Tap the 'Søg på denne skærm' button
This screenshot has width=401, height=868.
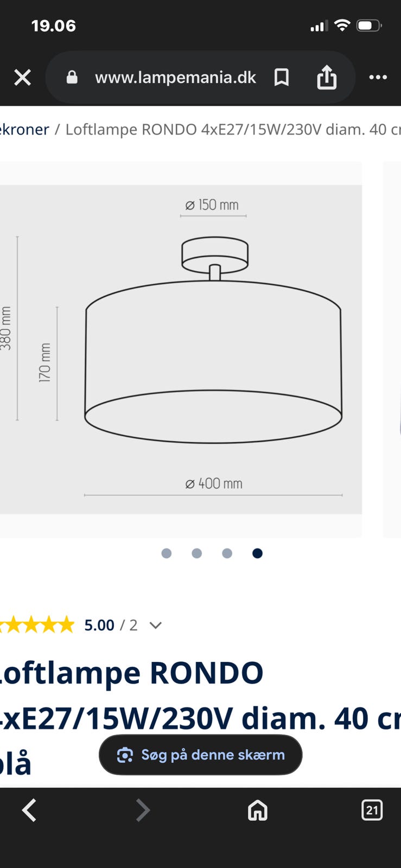click(x=200, y=755)
